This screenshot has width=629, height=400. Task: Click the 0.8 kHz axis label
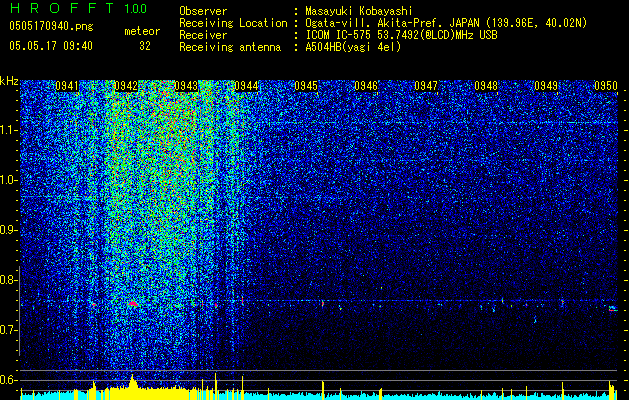point(8,280)
